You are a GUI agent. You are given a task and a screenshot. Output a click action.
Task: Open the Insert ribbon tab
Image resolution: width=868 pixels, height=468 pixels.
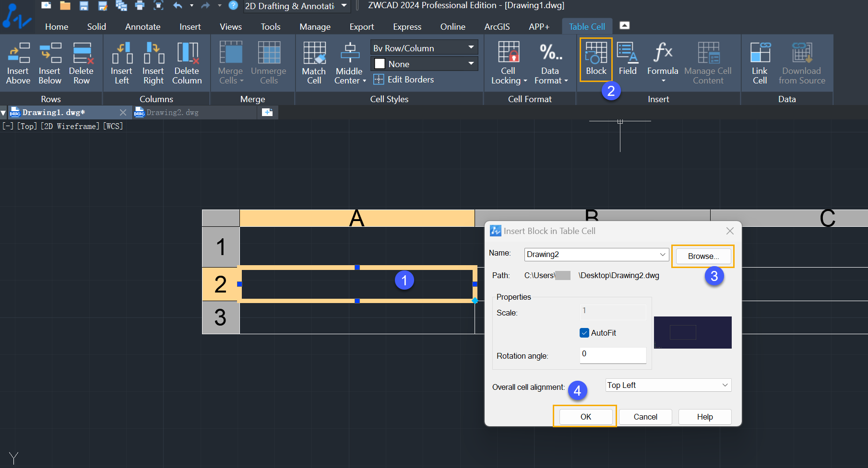pyautogui.click(x=190, y=26)
